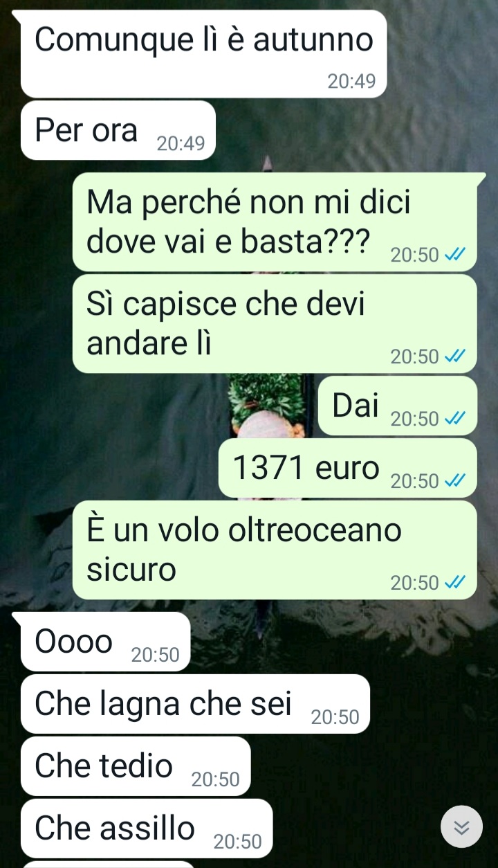Tap check marks on "Sì capisce che devi" message
Viewport: 498px width, 868px height.
coord(454,356)
